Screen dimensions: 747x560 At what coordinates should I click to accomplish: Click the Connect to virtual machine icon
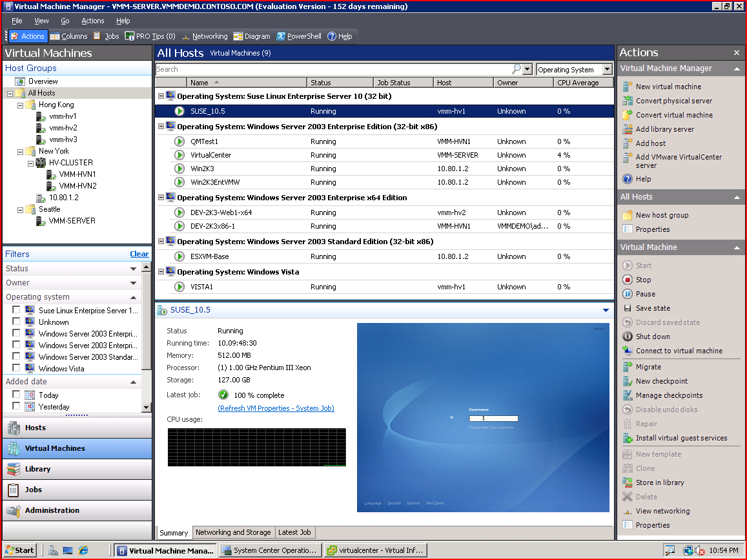coord(628,351)
